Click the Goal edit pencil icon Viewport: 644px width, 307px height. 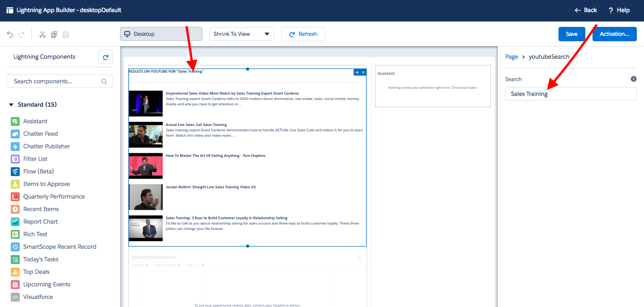(x=203, y=265)
